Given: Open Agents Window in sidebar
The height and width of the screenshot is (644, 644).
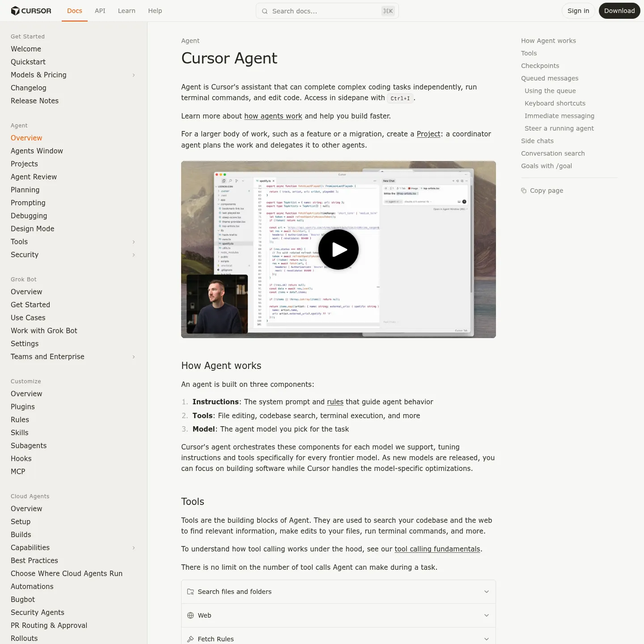Looking at the screenshot, I should click(37, 151).
